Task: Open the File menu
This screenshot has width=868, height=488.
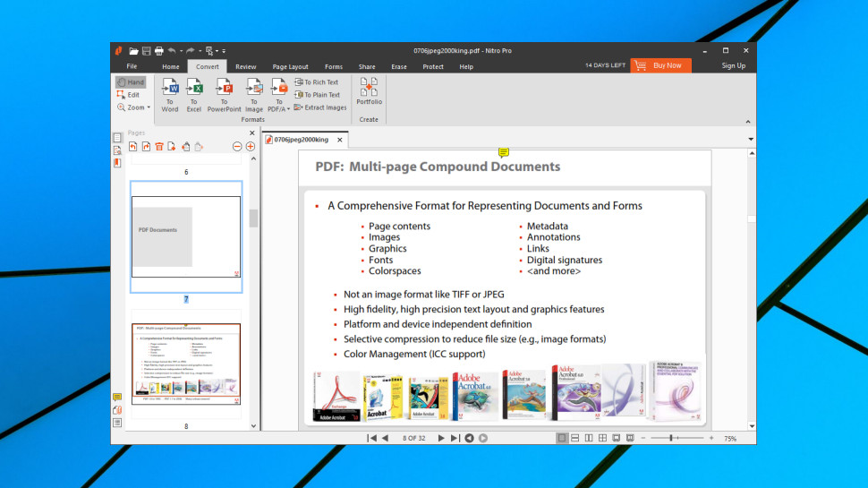Action: coord(132,66)
